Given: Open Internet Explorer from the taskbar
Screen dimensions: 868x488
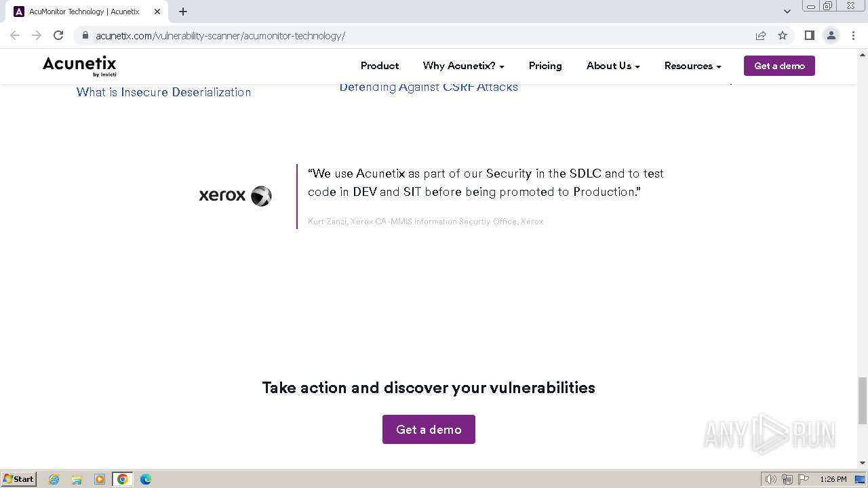Looking at the screenshot, I should 54,479.
